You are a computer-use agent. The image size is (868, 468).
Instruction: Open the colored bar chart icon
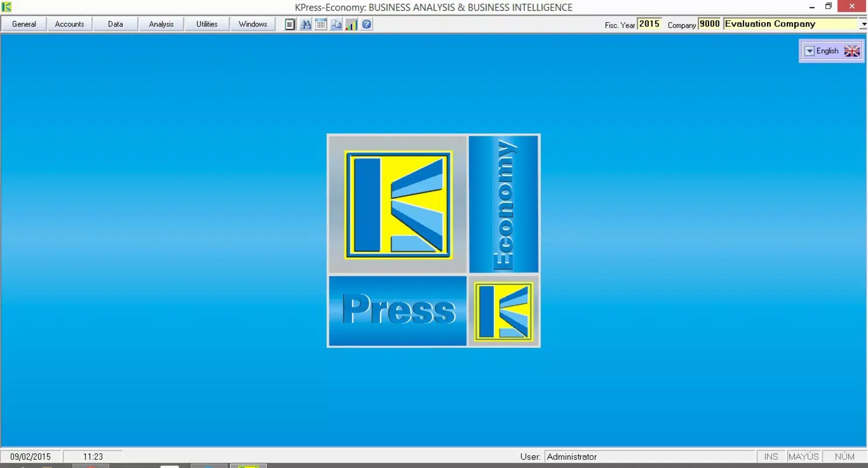pyautogui.click(x=351, y=25)
